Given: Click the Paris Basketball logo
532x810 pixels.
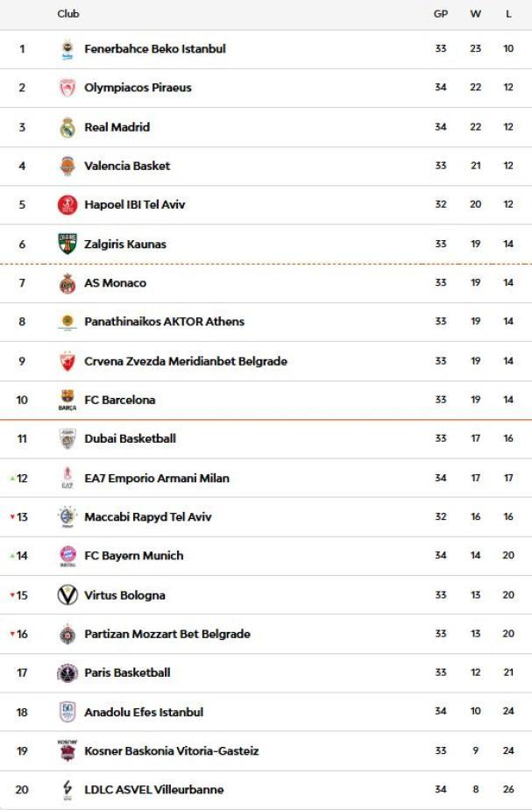Looking at the screenshot, I should 67,673.
